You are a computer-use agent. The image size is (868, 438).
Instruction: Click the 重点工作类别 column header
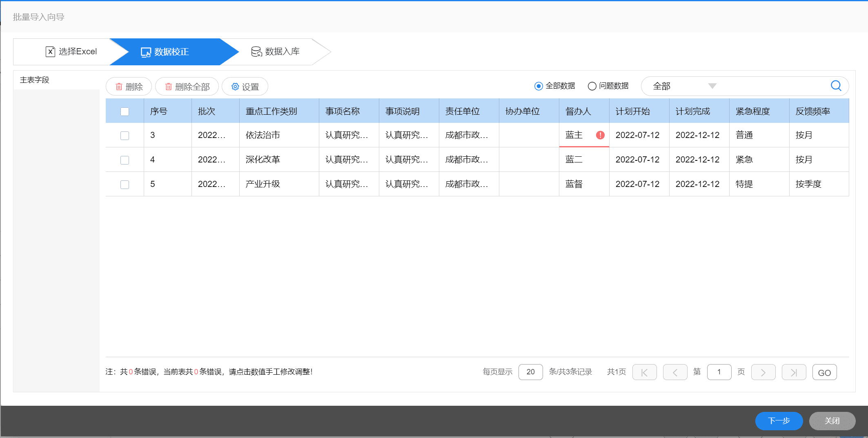[279, 111]
